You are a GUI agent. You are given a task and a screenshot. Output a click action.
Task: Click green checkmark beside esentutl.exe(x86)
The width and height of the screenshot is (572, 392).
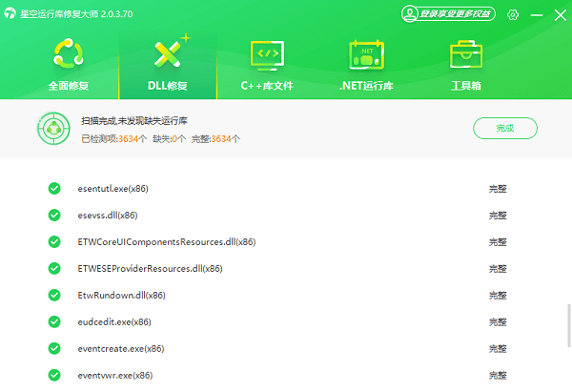click(x=54, y=189)
